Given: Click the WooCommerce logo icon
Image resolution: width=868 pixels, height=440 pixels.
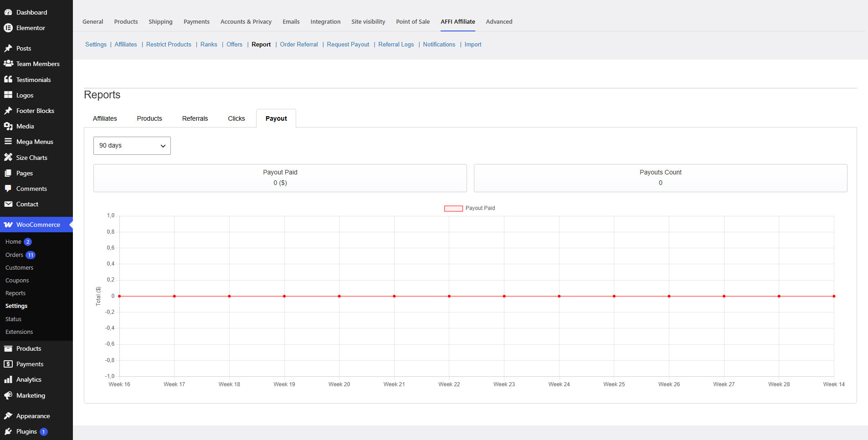Looking at the screenshot, I should pyautogui.click(x=8, y=225).
